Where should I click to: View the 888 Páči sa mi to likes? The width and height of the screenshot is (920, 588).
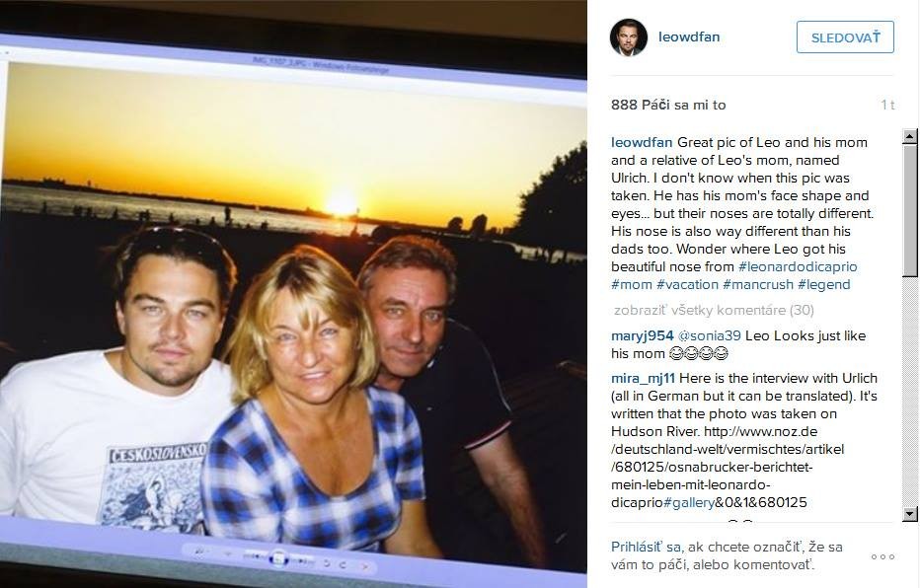[668, 105]
